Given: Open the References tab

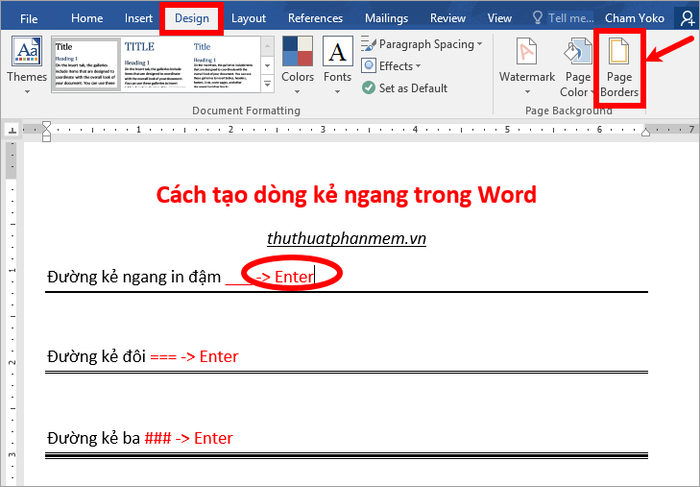Looking at the screenshot, I should [315, 18].
